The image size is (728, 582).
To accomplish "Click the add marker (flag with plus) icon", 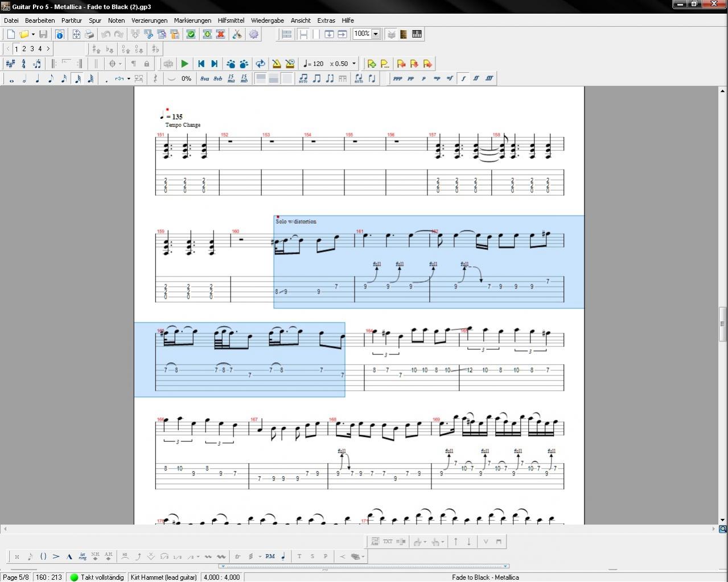I will click(x=372, y=64).
